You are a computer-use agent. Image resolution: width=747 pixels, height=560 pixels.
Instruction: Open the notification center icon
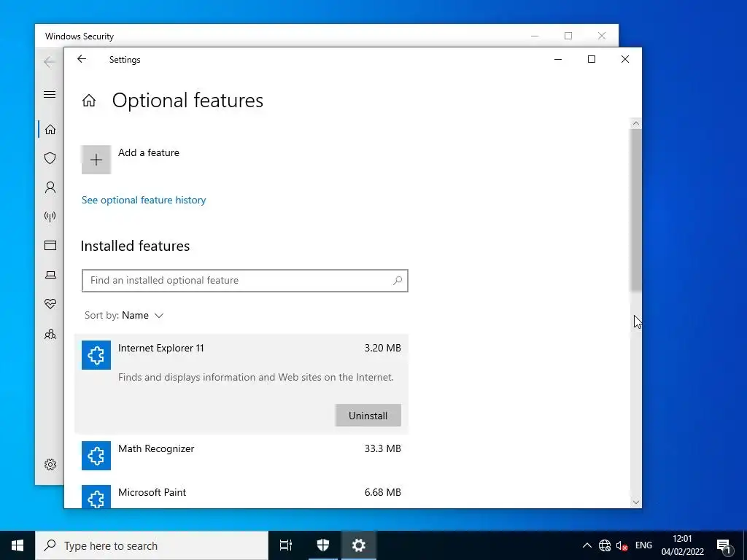tap(724, 546)
